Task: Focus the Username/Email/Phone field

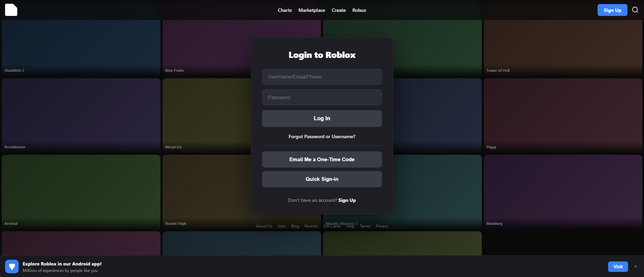Action: tap(322, 77)
